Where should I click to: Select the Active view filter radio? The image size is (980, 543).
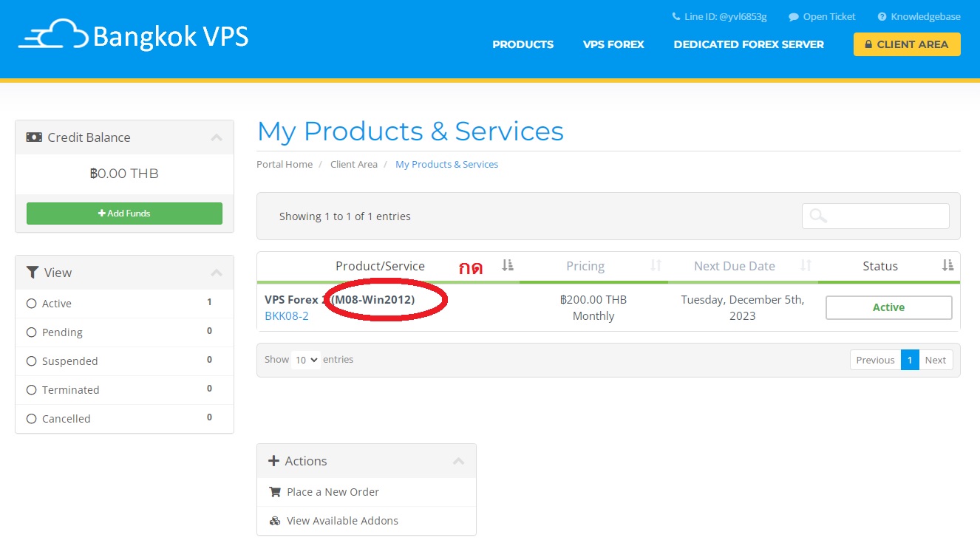[31, 304]
